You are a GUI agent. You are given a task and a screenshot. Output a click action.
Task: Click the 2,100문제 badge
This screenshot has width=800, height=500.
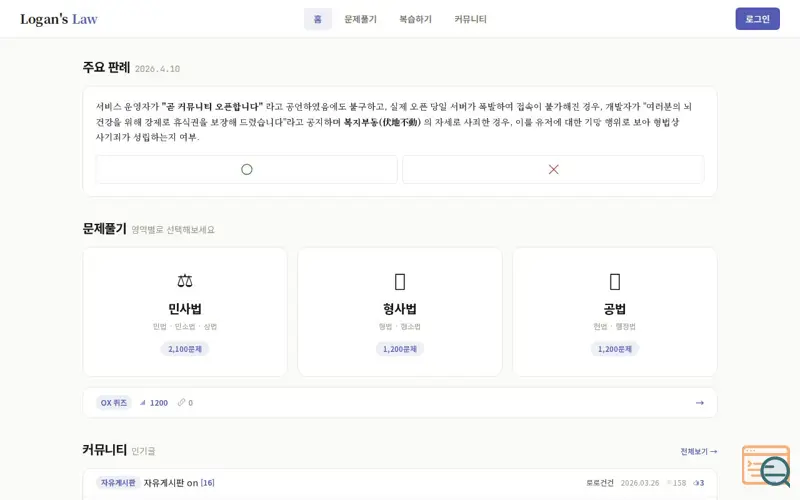point(185,349)
